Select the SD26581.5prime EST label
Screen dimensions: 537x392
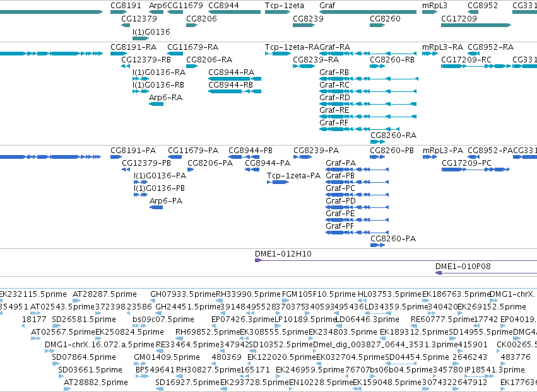84,319
